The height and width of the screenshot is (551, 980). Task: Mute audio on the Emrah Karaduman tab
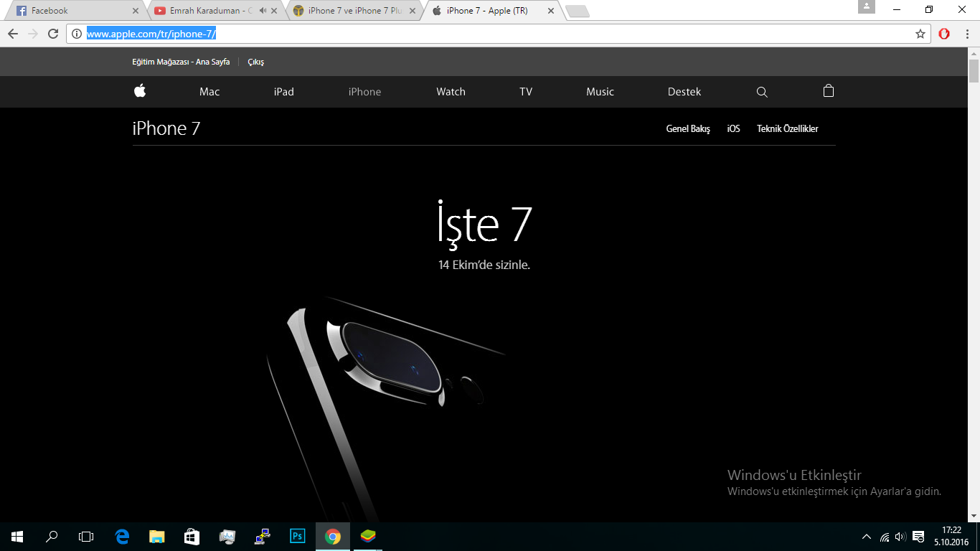(263, 11)
